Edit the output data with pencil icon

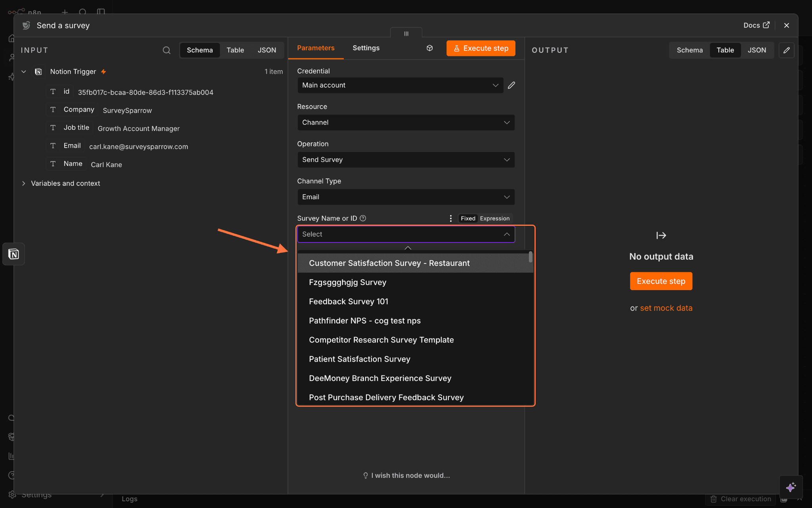787,50
